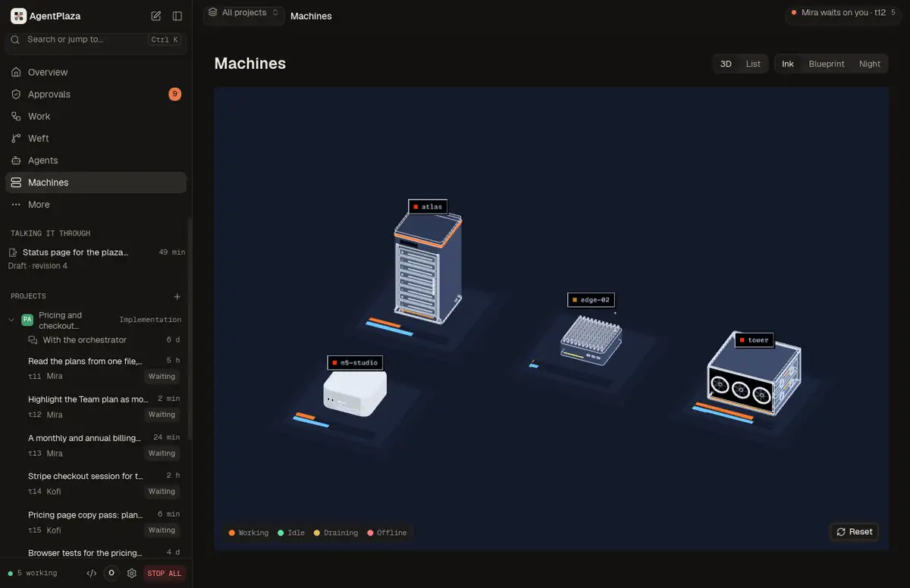
Task: Open Approvals from the sidebar
Action: [96, 94]
